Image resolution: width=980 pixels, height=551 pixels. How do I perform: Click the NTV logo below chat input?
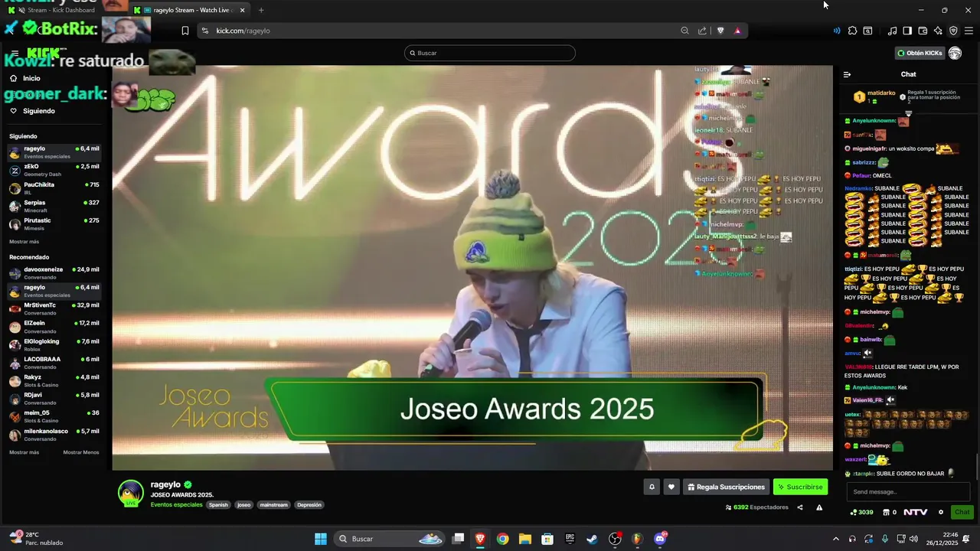[915, 512]
